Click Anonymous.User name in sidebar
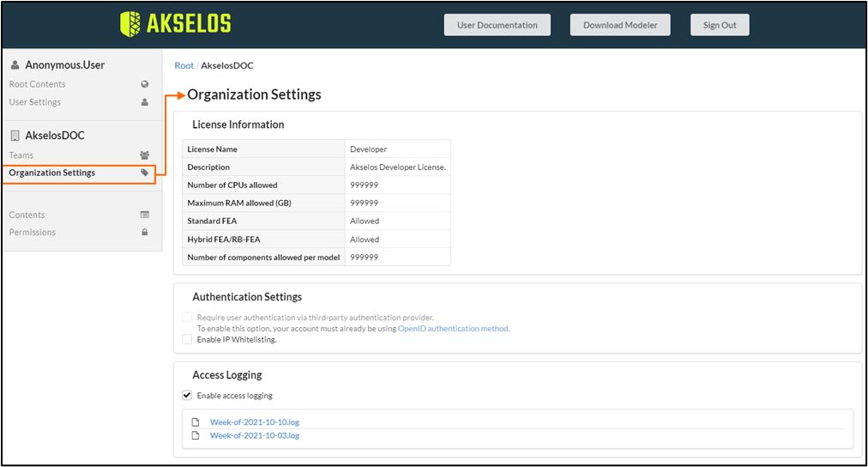Screen dimensions: 868x467 point(65,65)
